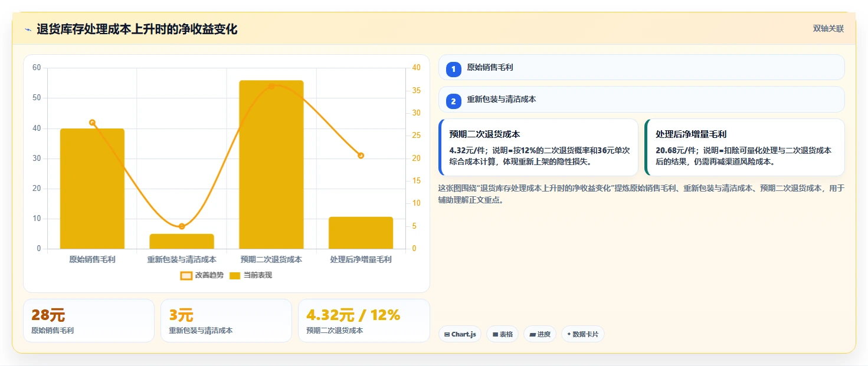Screen dimensions: 868x366
Task: Click the 原始销售毛利 bar in the chart
Action: pos(92,189)
